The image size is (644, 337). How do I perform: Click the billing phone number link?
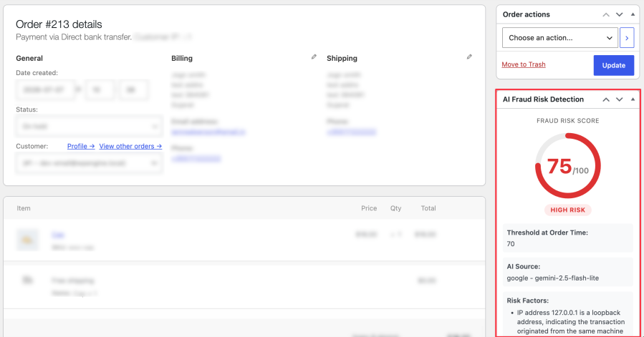point(196,158)
